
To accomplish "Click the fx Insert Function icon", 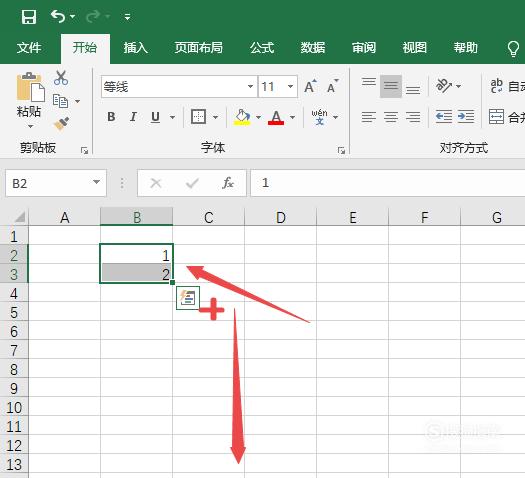I will pos(228,183).
